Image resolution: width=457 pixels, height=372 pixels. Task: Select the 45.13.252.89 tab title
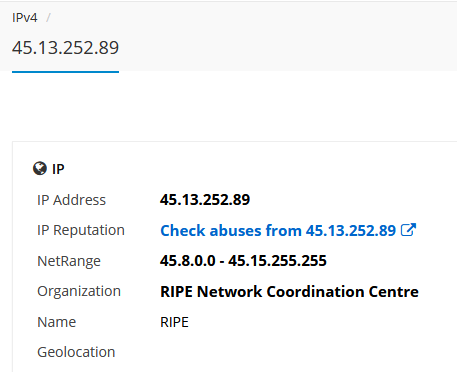[x=65, y=47]
